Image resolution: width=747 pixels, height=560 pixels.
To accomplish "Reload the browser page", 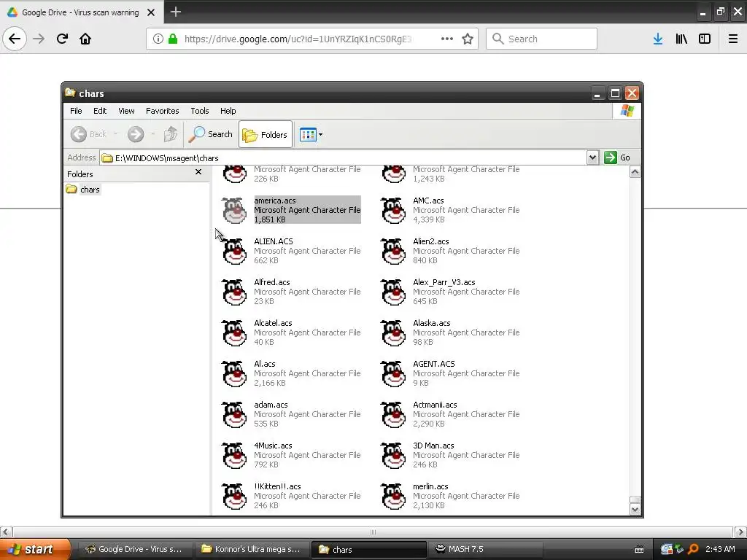I will [x=62, y=39].
